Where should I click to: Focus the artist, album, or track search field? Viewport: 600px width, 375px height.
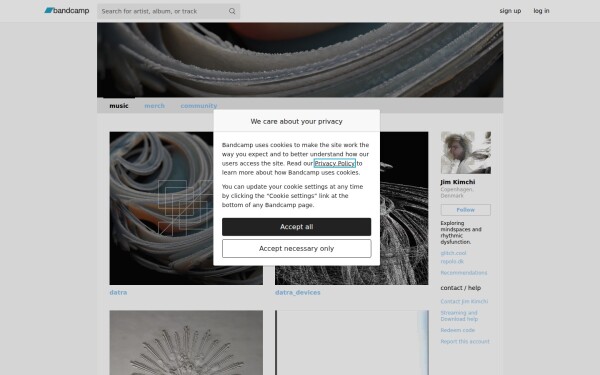pos(168,11)
